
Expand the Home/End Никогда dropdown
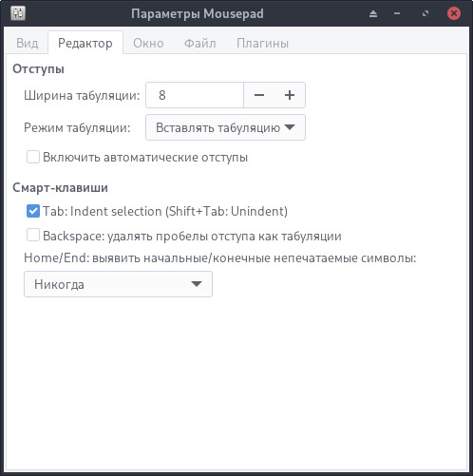(118, 284)
